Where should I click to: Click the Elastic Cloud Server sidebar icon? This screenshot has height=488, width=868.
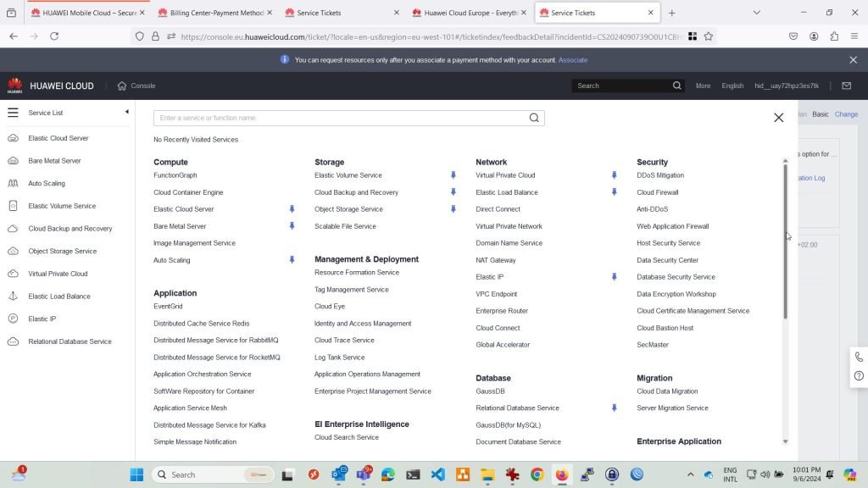[13, 138]
